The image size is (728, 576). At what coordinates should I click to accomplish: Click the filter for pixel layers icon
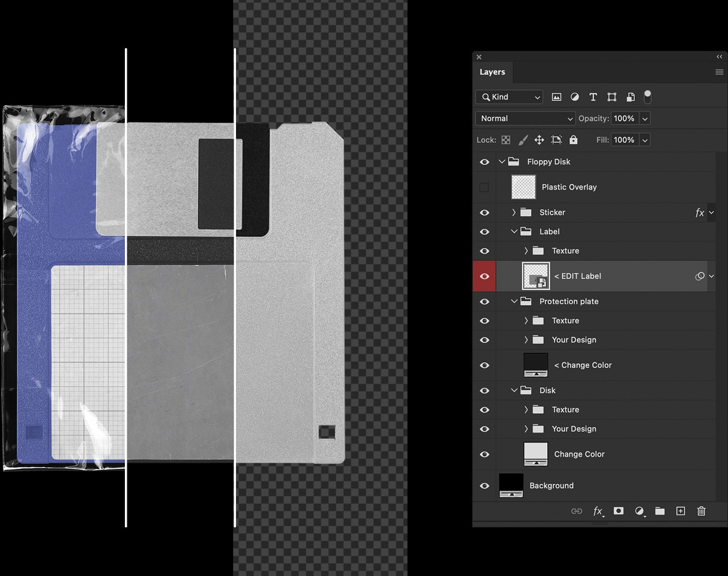point(556,97)
